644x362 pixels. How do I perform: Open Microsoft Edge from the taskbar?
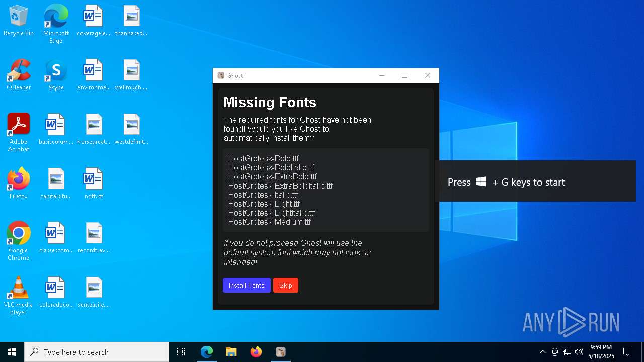click(x=207, y=352)
